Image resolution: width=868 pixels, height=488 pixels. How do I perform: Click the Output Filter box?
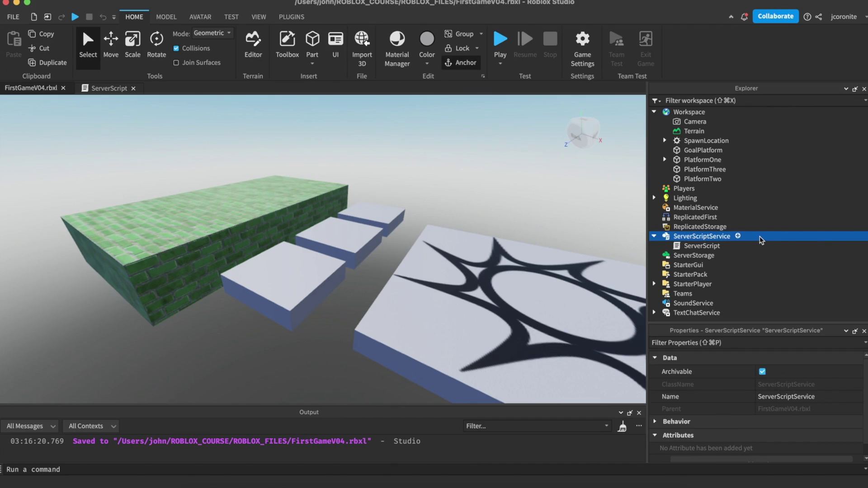pos(537,426)
